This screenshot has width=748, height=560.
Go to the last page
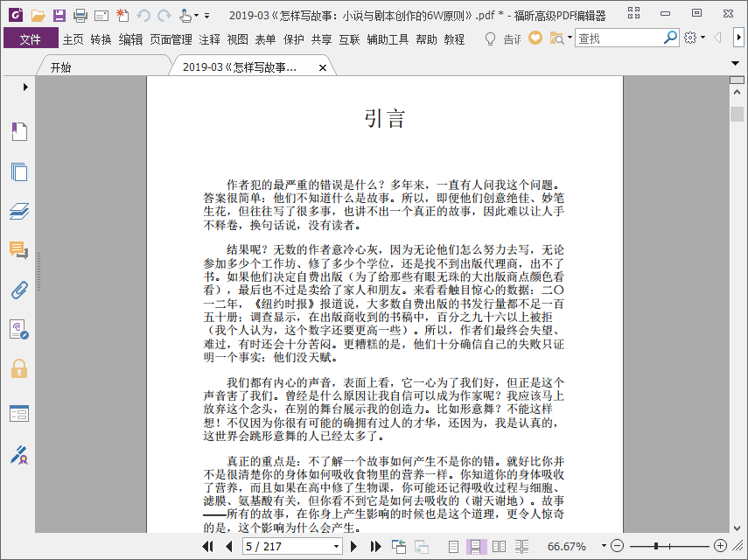375,546
